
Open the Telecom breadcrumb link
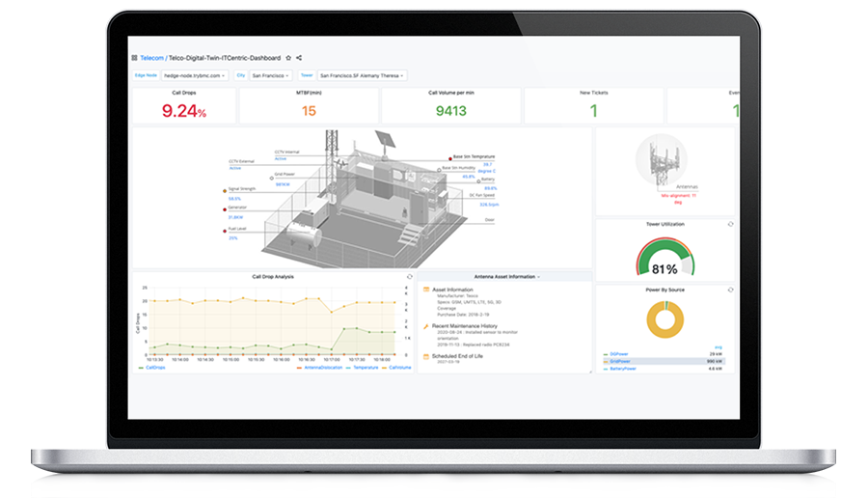coord(152,58)
